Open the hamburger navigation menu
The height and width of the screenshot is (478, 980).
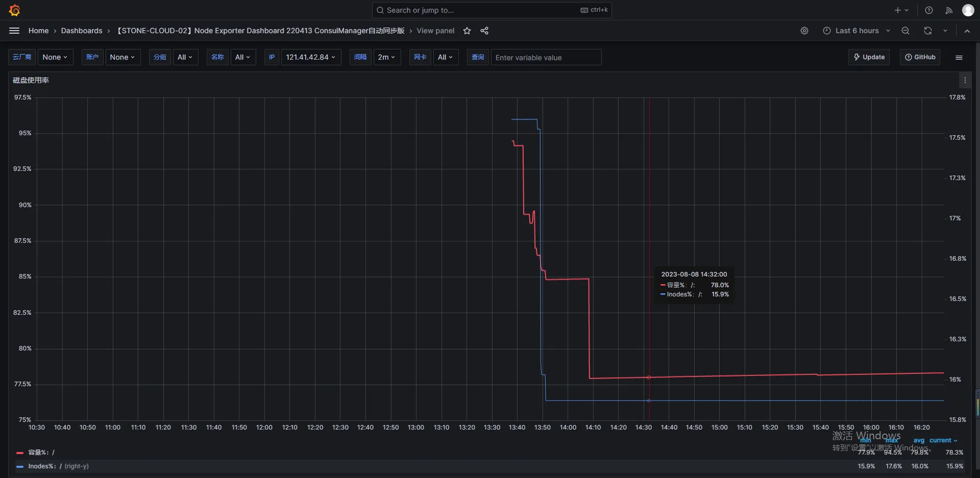14,31
